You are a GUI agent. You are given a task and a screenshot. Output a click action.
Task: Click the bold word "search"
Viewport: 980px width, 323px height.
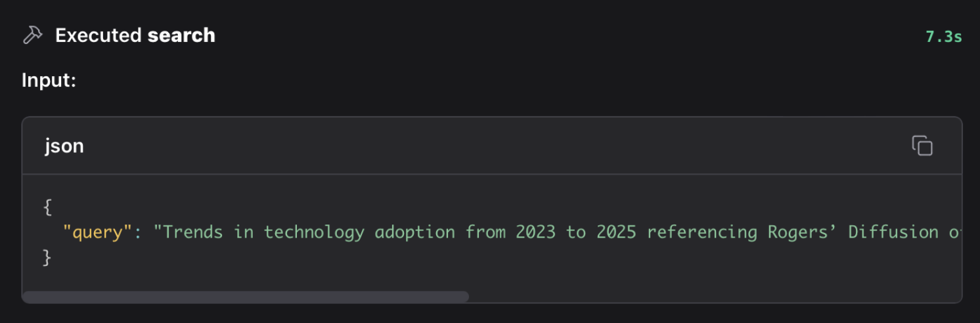(x=181, y=35)
